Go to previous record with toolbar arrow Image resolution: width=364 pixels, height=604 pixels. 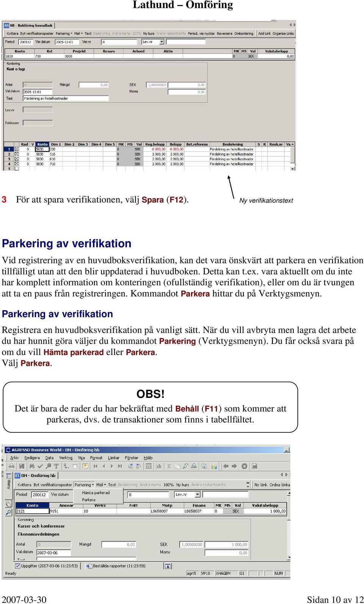(104, 466)
